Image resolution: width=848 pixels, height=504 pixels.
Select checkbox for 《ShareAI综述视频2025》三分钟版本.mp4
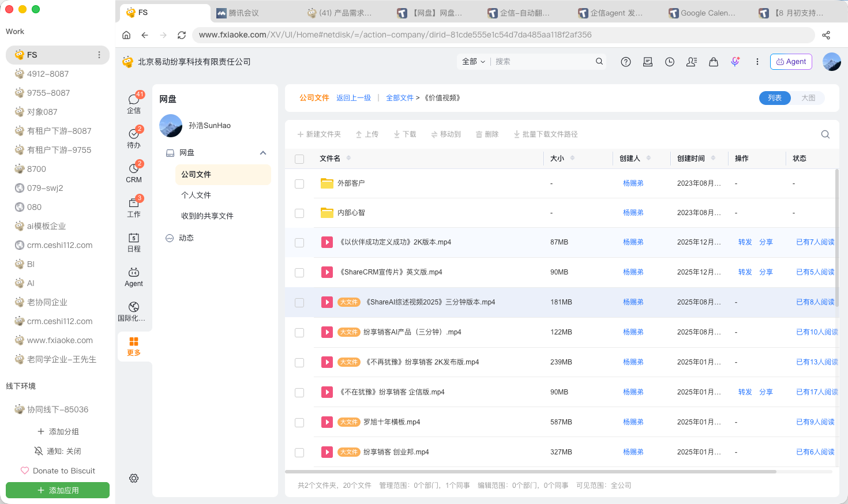pos(299,303)
